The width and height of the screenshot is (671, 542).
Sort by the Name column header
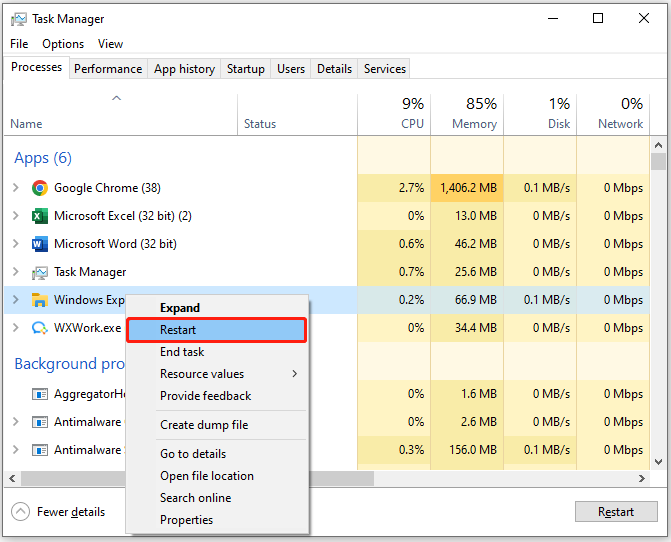[x=121, y=115]
